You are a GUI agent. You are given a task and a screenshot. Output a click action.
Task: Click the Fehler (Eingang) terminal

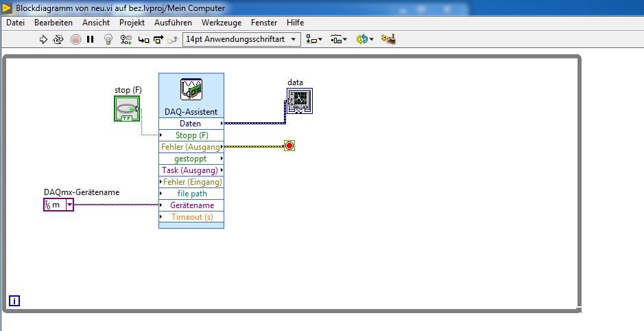[x=191, y=182]
